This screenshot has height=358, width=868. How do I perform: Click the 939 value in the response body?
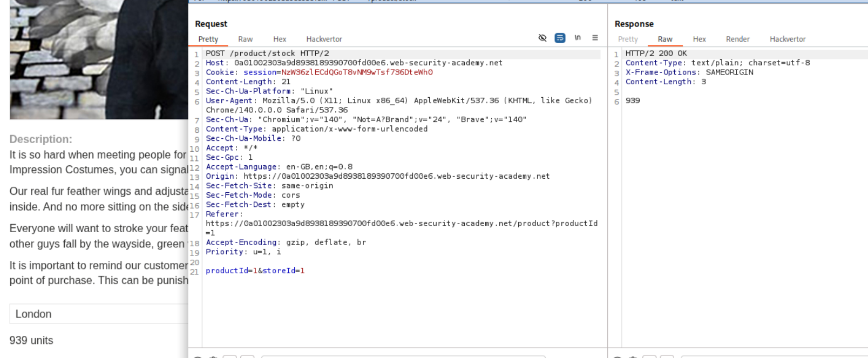(633, 100)
